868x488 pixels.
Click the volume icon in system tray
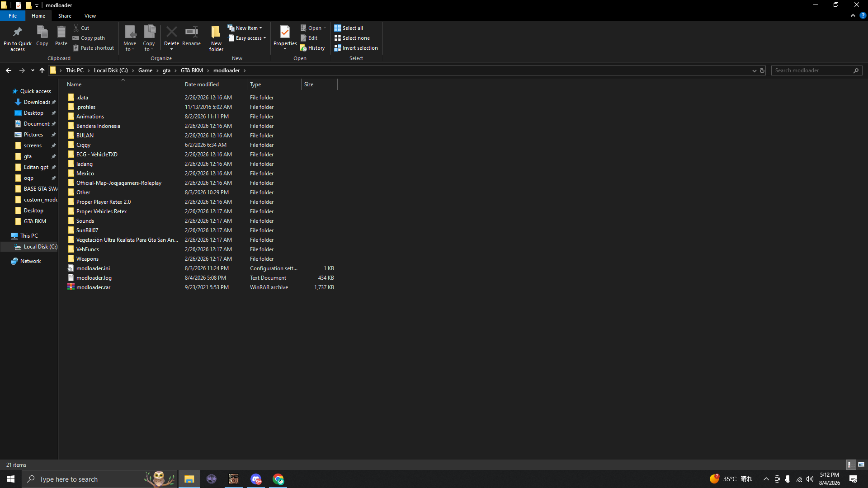(810, 479)
